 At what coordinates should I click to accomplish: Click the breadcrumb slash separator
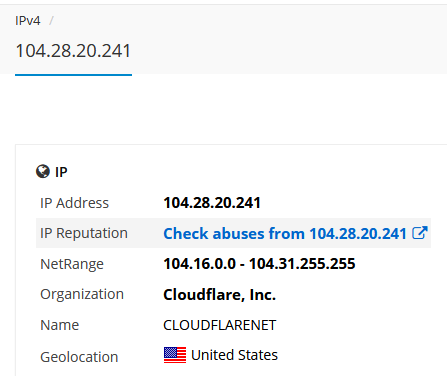pos(51,21)
